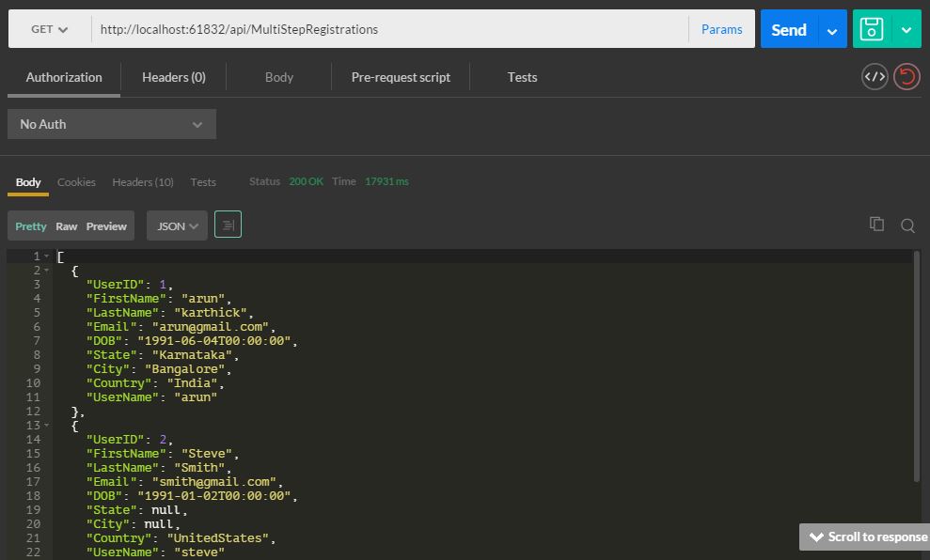Expand the Send options arrow
Viewport: 930px width, 560px height.
832,30
